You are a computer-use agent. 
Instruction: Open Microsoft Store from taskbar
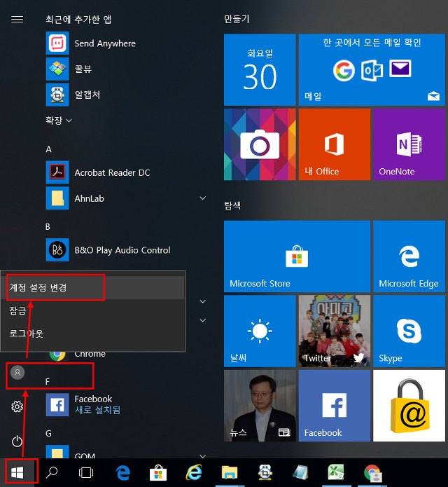158,472
